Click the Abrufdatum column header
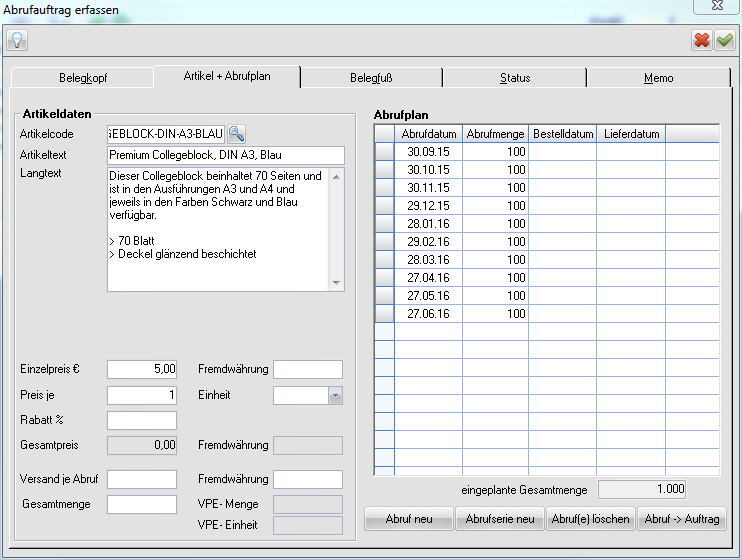This screenshot has width=742, height=560. click(428, 134)
